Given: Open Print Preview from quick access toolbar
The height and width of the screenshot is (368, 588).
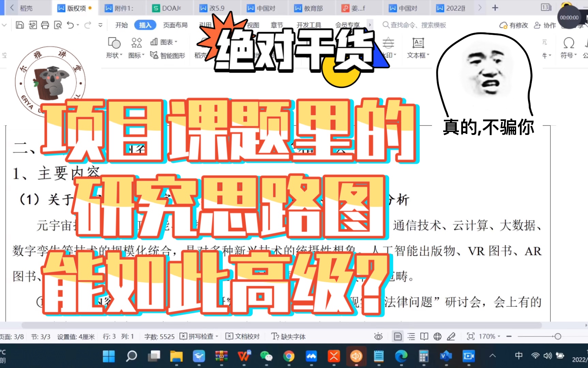Looking at the screenshot, I should [x=58, y=25].
